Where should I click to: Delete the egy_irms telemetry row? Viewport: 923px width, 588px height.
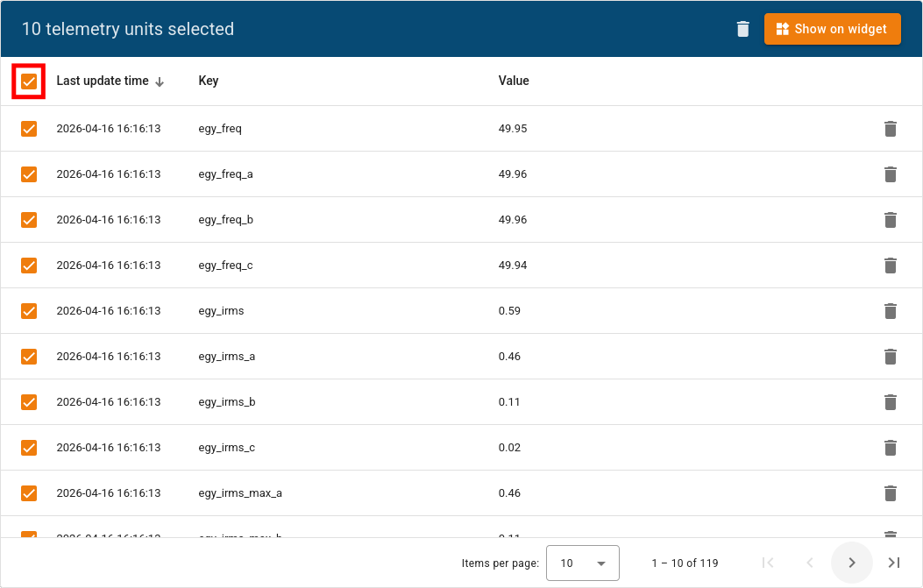click(x=891, y=311)
